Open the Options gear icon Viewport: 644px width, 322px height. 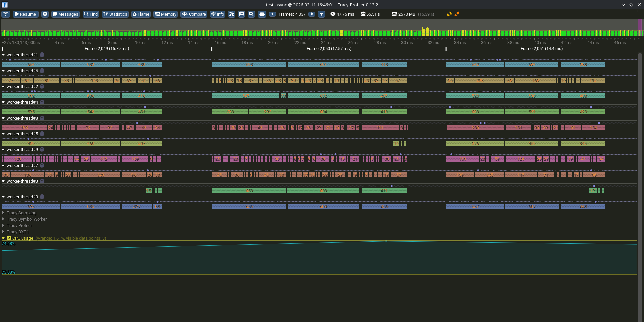45,14
